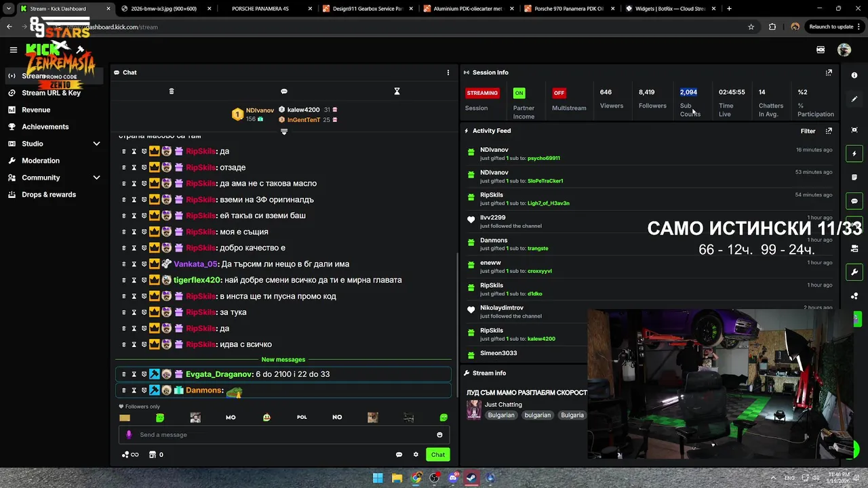The height and width of the screenshot is (488, 868).
Task: Open the Revenue page in the sidebar
Action: [36, 110]
